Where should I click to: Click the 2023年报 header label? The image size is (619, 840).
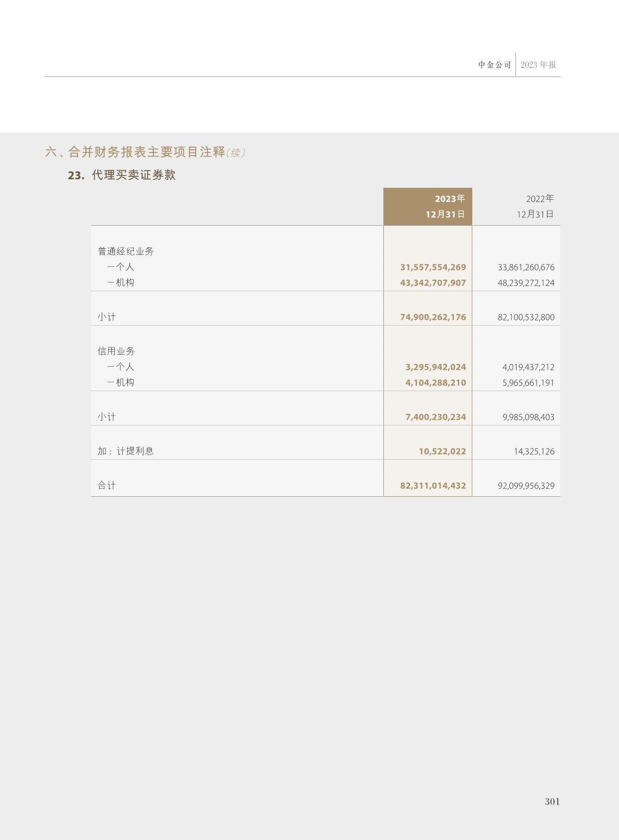538,65
